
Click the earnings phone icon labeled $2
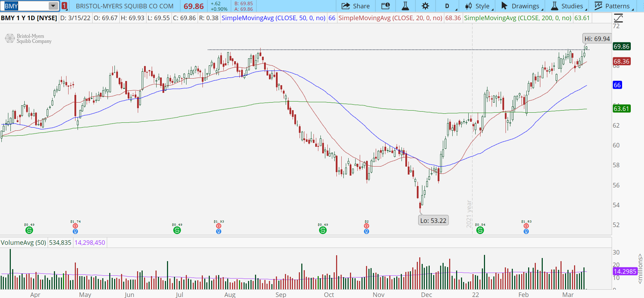(366, 226)
